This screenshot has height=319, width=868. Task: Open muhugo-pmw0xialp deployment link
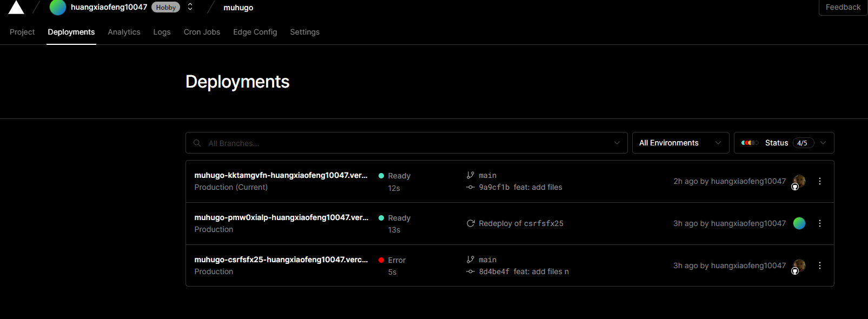point(281,217)
